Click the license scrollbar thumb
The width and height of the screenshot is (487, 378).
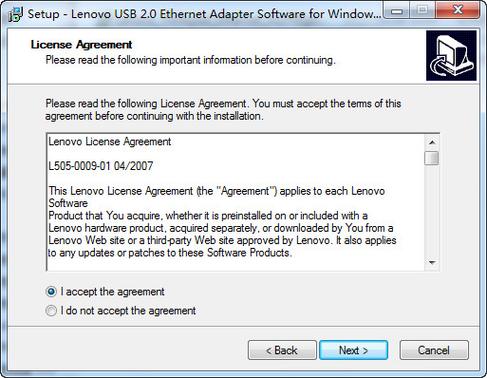(432, 158)
